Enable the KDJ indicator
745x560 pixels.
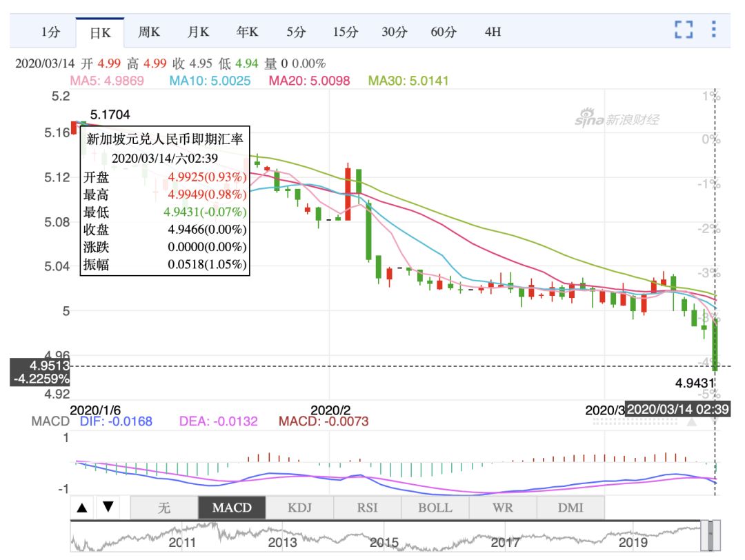click(x=300, y=508)
